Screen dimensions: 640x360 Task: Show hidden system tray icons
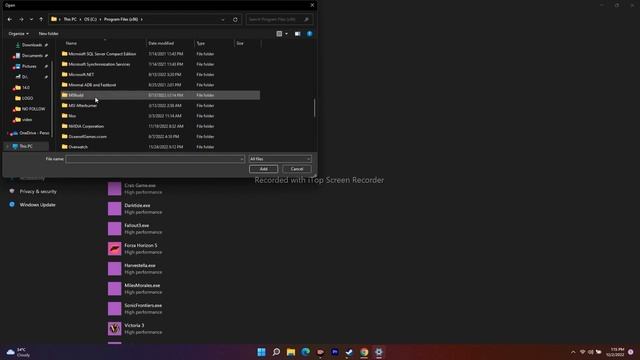[573, 352]
